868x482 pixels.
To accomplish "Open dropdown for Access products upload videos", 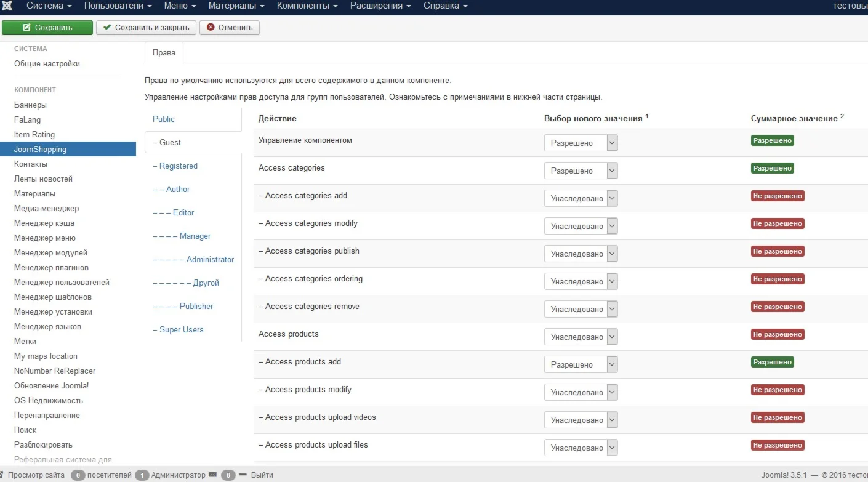I will (x=581, y=420).
